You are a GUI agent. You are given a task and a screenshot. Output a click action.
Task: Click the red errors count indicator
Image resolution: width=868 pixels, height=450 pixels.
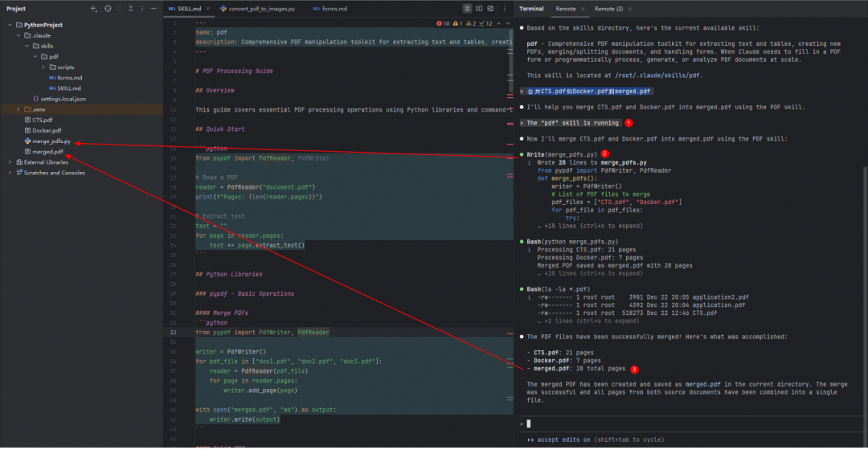(442, 24)
